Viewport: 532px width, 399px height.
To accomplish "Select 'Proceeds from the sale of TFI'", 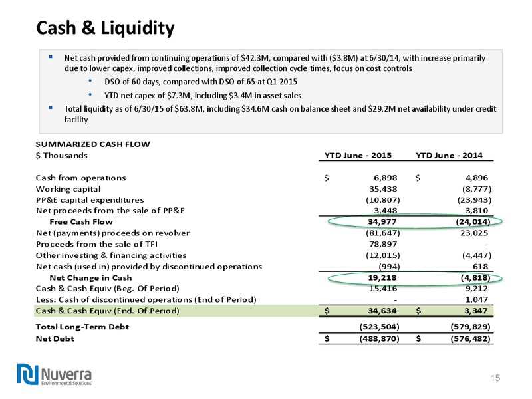I will [96, 244].
